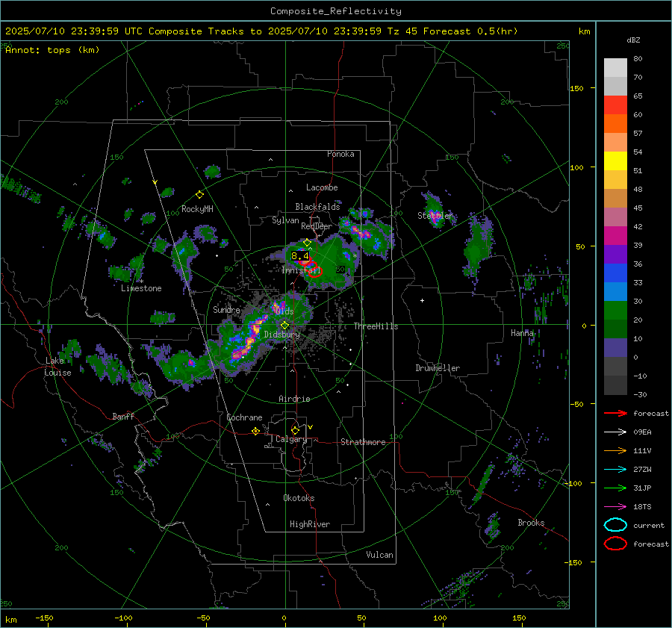Click the Banff town label
The height and width of the screenshot is (628, 672).
(123, 417)
